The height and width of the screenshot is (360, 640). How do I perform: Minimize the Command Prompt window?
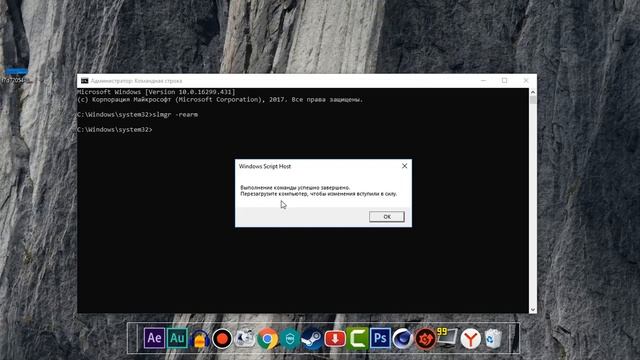click(x=483, y=81)
